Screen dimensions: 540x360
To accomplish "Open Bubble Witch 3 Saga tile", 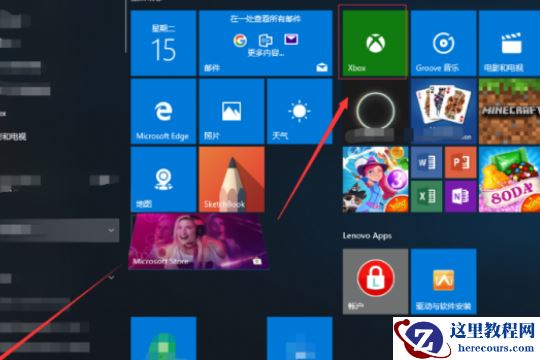I will pyautogui.click(x=375, y=179).
